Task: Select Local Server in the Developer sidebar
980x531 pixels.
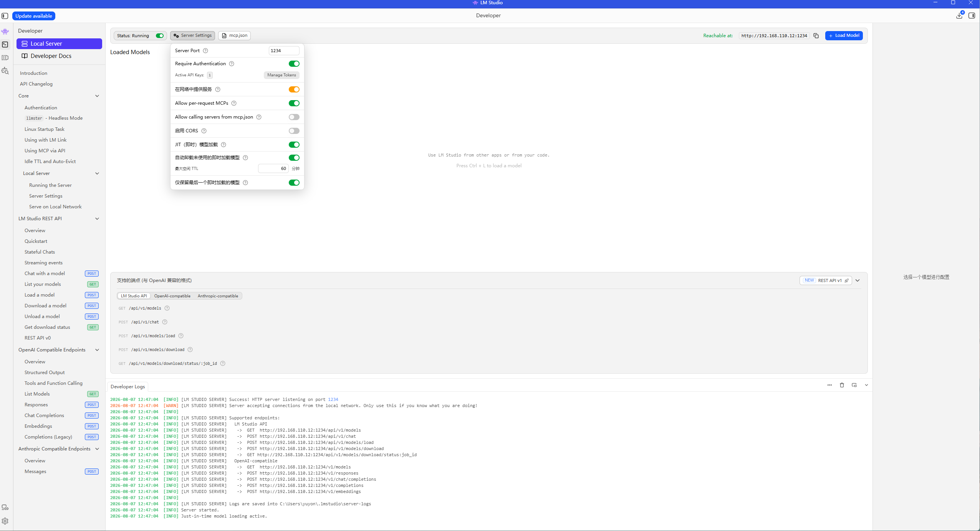Action: [x=59, y=44]
